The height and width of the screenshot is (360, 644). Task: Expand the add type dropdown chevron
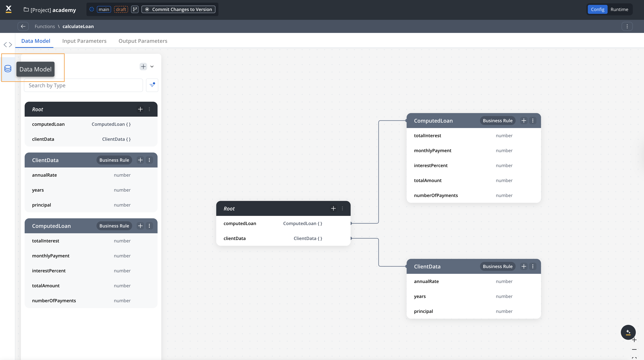pyautogui.click(x=152, y=67)
